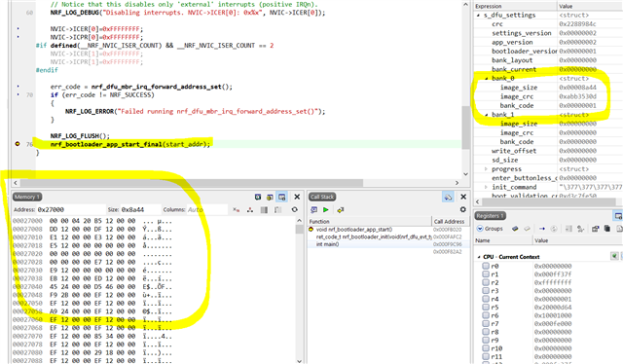Click the blue arrow icon in Registers toolbar
Image resolution: width=623 pixels, height=364 pixels.
coord(542,229)
